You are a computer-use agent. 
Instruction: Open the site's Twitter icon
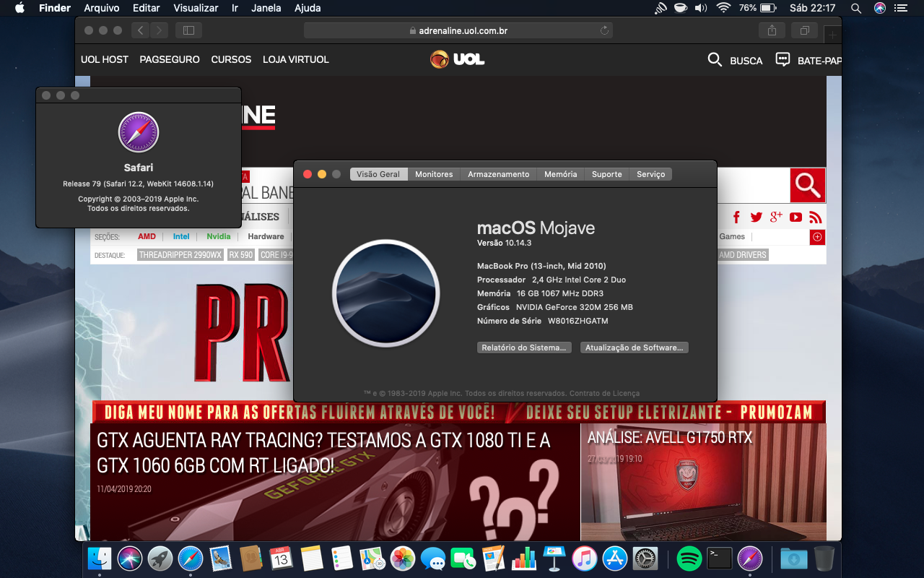click(x=756, y=217)
